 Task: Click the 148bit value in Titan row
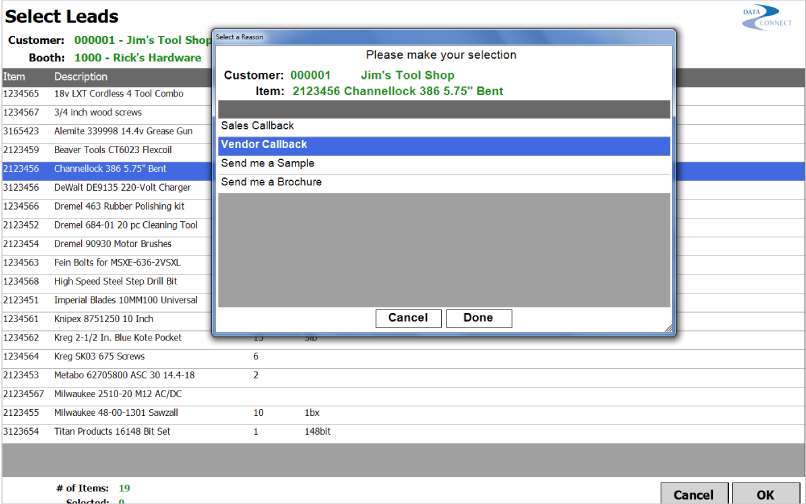(x=318, y=432)
